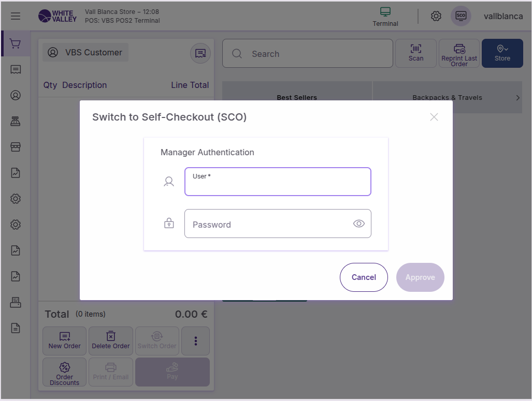Switch to Backpacks & Travels tab
The width and height of the screenshot is (532, 401).
pyautogui.click(x=447, y=97)
